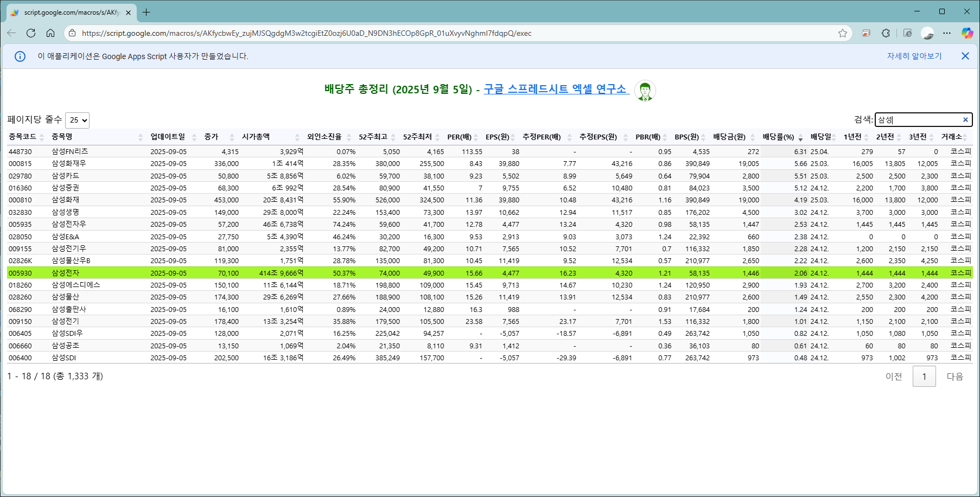Click stock code 000815
Screen dimensions: 980x497
point(20,163)
